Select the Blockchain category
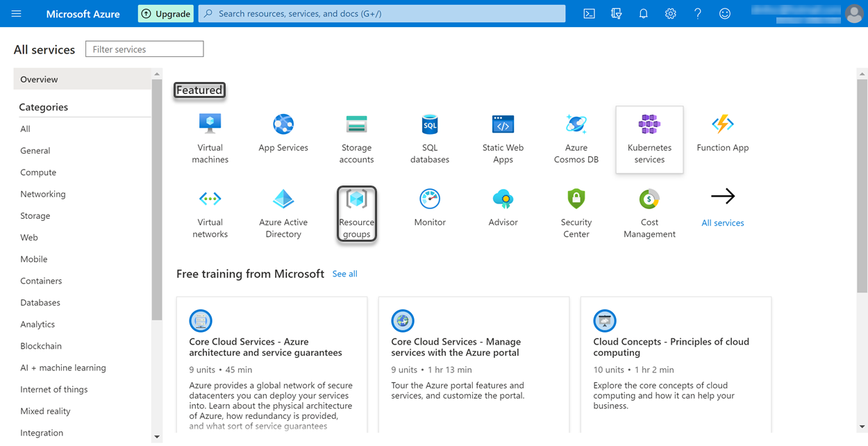868x446 pixels. point(41,346)
